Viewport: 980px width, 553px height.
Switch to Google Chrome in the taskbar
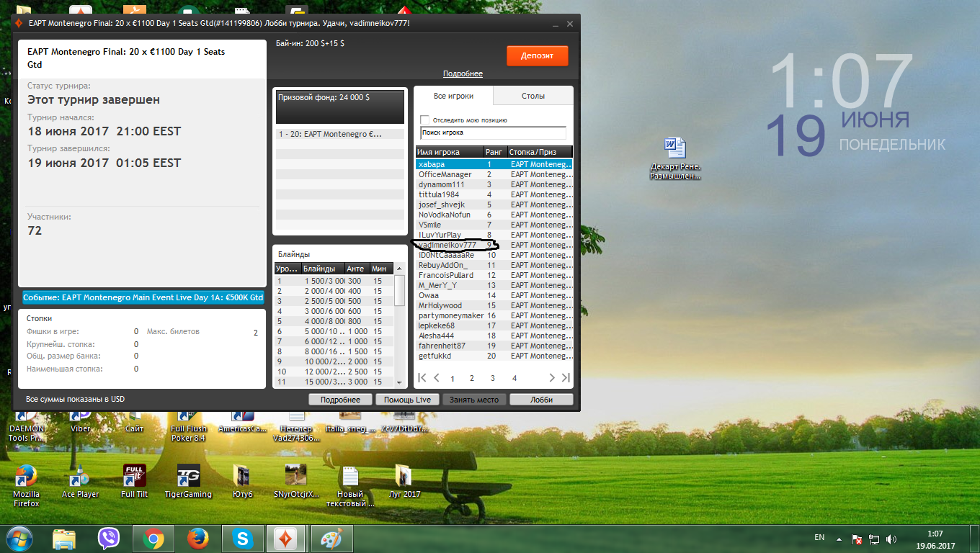coord(153,539)
